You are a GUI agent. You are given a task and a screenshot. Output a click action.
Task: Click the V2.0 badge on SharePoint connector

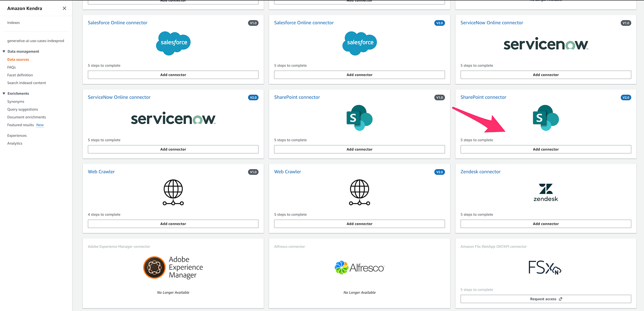point(626,98)
